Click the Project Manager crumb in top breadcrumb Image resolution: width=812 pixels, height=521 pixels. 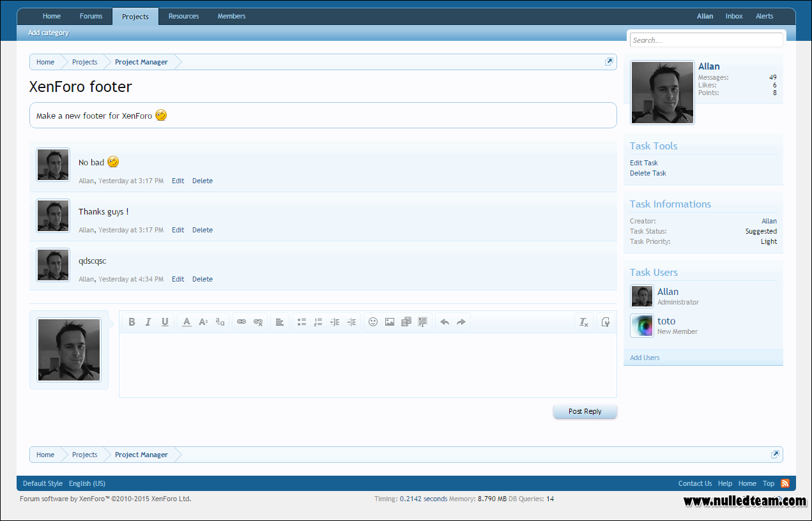pos(141,62)
